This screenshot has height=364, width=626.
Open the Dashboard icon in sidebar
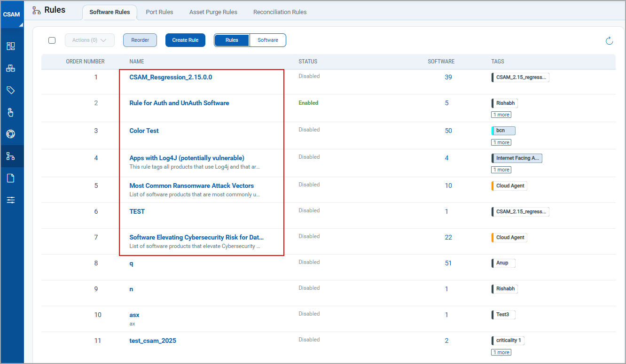pos(11,46)
